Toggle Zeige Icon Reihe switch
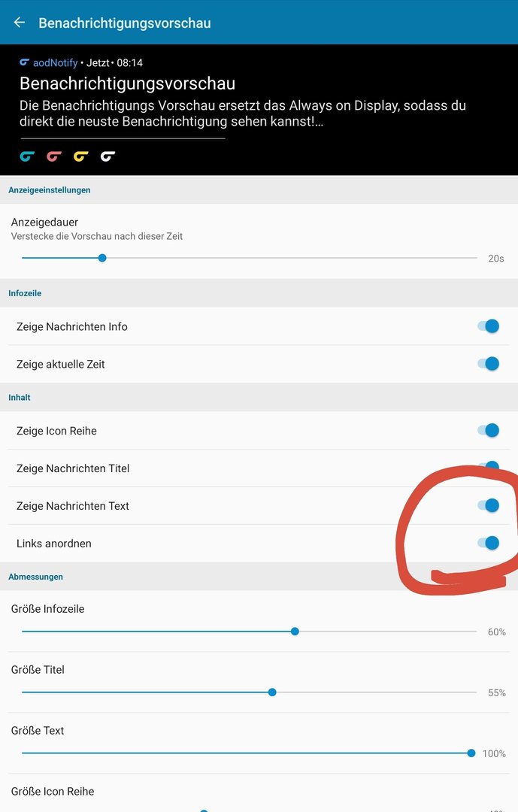Viewport: 518px width, 812px height. 489,430
